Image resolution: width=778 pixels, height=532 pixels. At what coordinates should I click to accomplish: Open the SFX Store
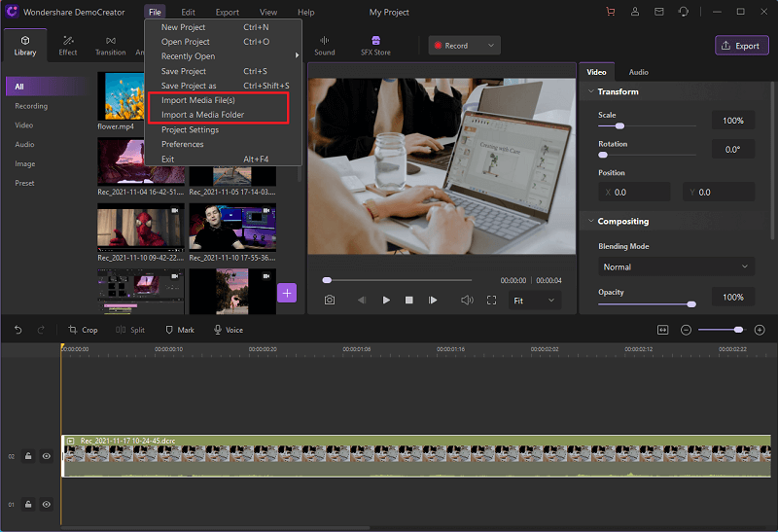coord(375,46)
